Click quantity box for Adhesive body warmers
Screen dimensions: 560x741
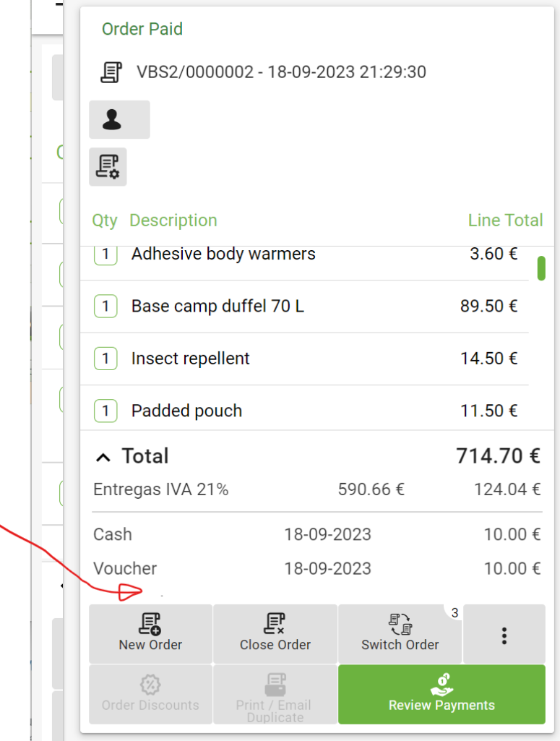point(105,254)
